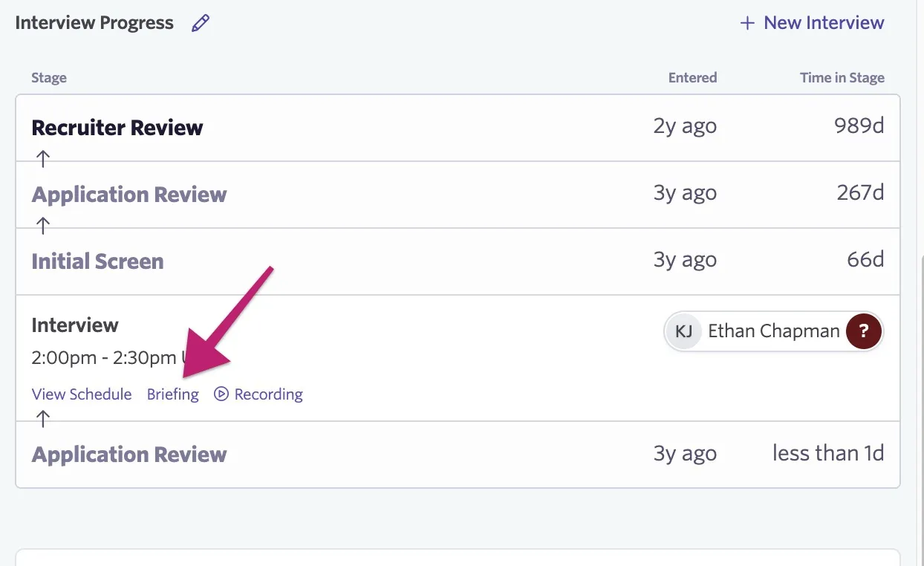Click the Application Review stage with less than 1d
The height and width of the screenshot is (566, 924).
point(458,455)
